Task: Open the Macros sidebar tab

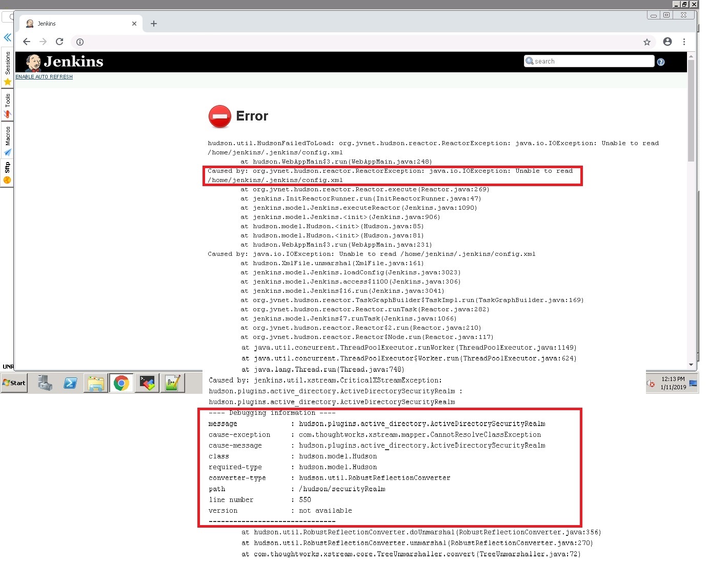Action: [7, 140]
